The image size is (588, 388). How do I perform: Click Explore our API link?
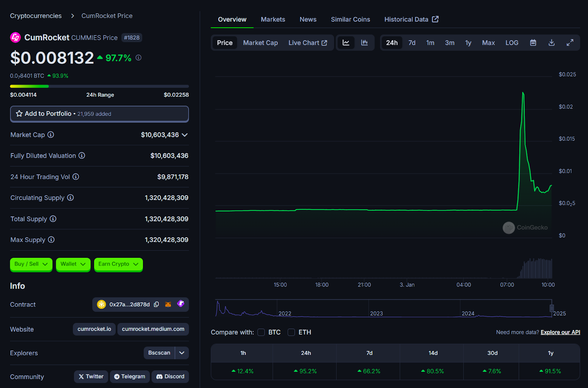[560, 332]
